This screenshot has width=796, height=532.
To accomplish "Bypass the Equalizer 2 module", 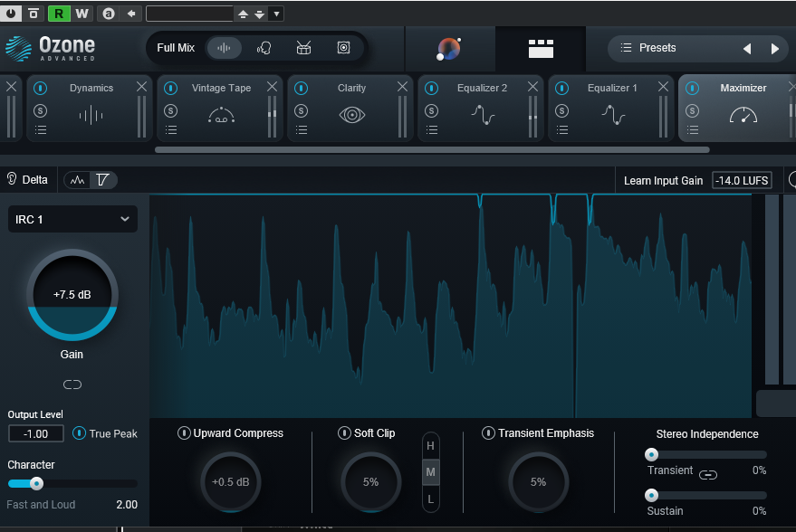I will pyautogui.click(x=431, y=89).
